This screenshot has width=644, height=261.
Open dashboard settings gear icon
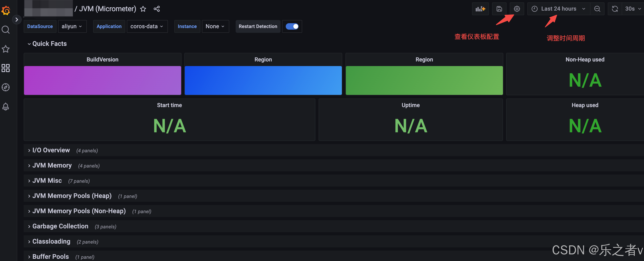click(517, 9)
